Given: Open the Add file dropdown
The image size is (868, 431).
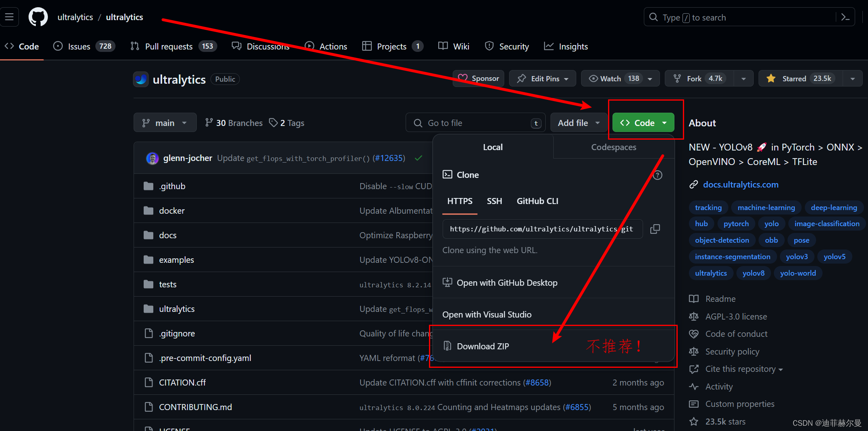Looking at the screenshot, I should (579, 123).
